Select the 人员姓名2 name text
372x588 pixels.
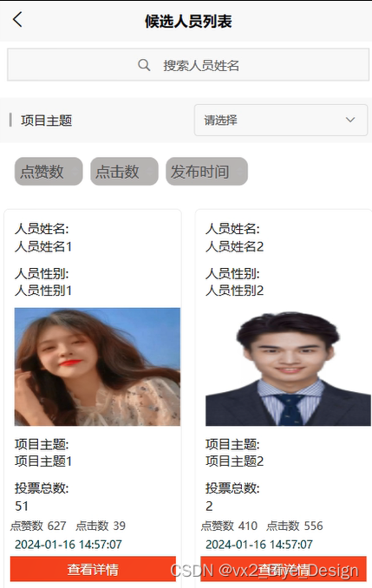pyautogui.click(x=234, y=247)
